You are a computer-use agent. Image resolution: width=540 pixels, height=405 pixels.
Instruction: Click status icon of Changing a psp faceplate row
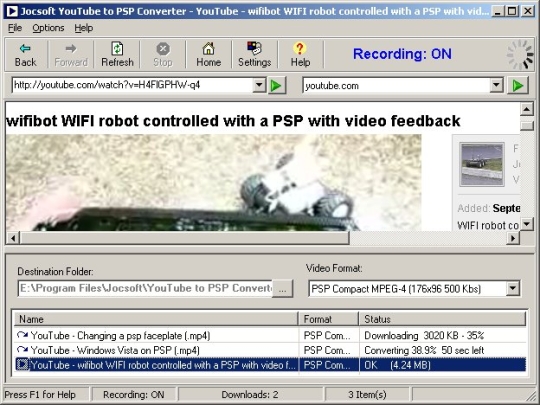tap(22, 335)
